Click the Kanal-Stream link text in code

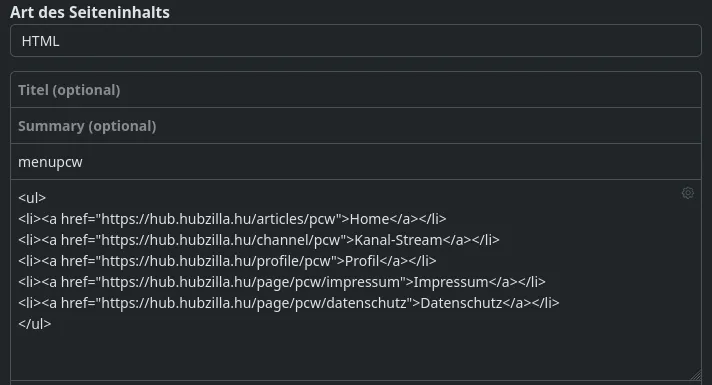398,240
